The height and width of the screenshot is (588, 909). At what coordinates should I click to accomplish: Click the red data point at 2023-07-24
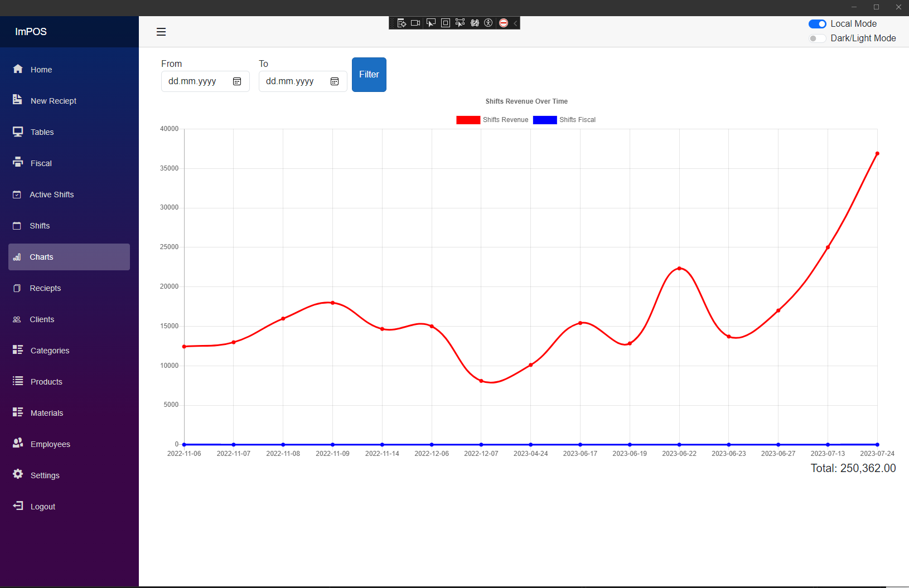coord(877,153)
